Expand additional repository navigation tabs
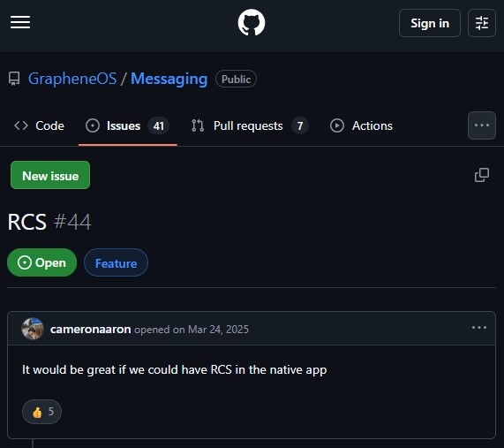Image resolution: width=504 pixels, height=448 pixels. (482, 125)
